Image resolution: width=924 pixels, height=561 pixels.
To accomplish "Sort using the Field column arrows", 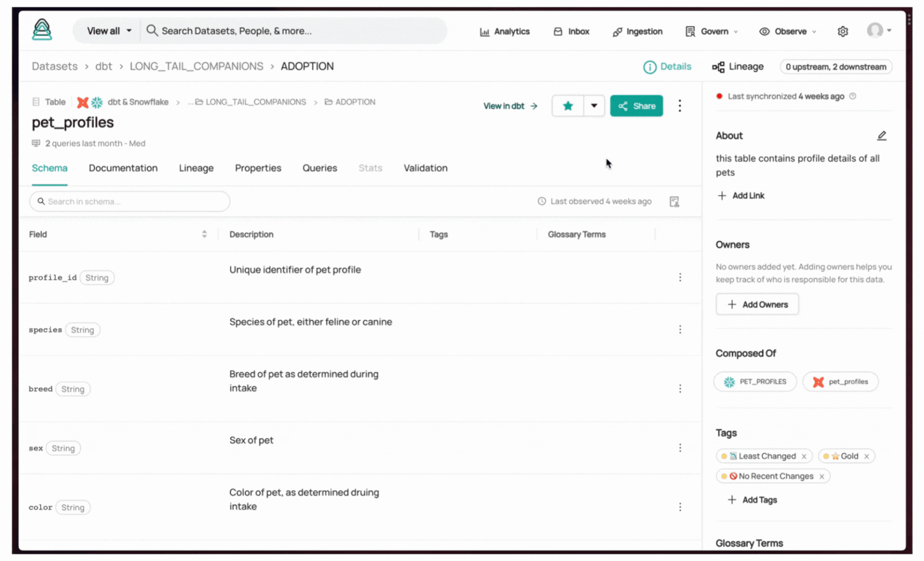I will 204,234.
